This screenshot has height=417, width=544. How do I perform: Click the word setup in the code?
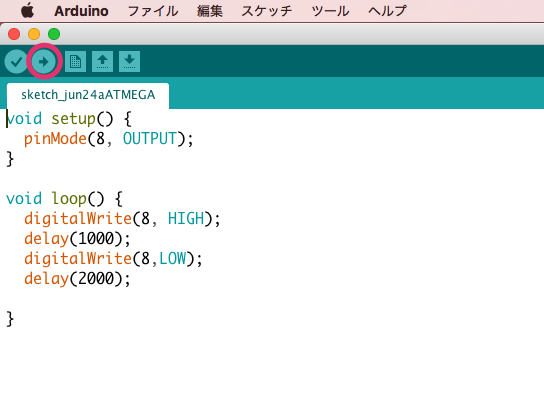click(74, 119)
